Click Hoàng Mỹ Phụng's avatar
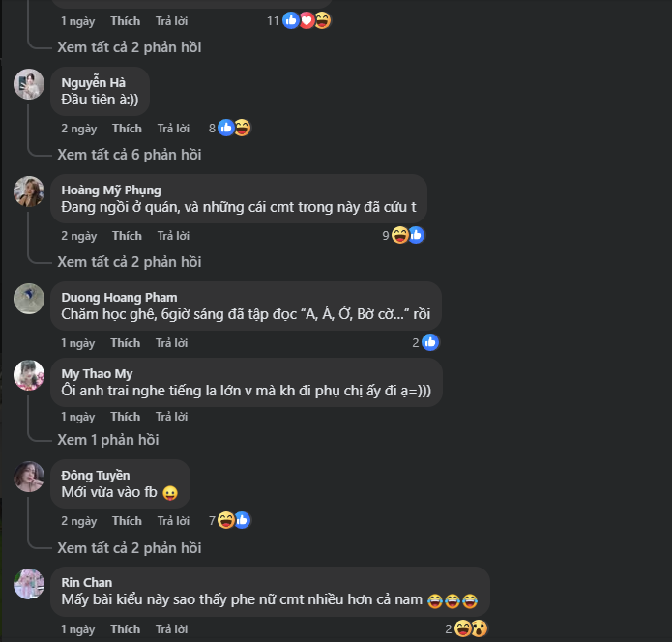The height and width of the screenshot is (642, 672). pyautogui.click(x=29, y=191)
